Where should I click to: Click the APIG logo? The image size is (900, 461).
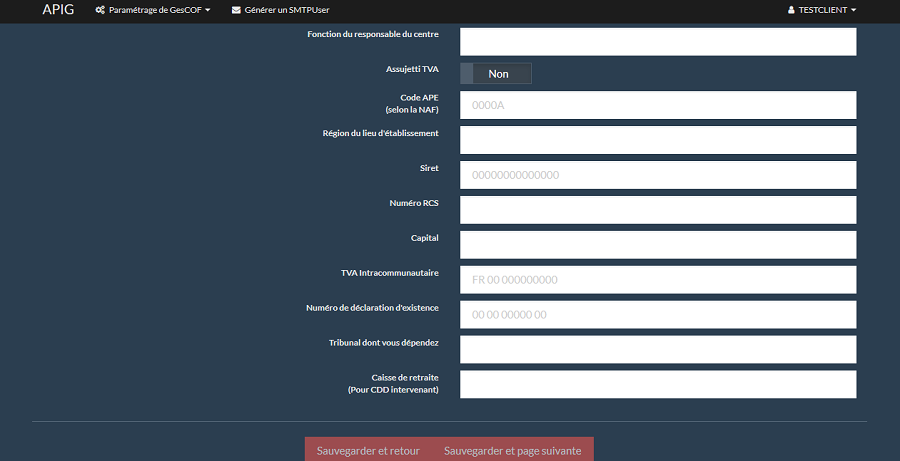pyautogui.click(x=58, y=10)
